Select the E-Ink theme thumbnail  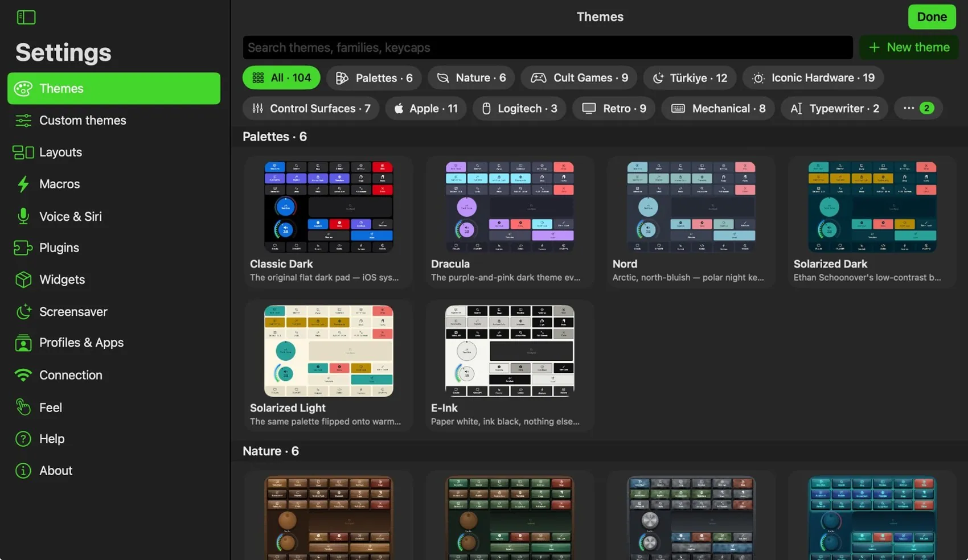point(510,351)
